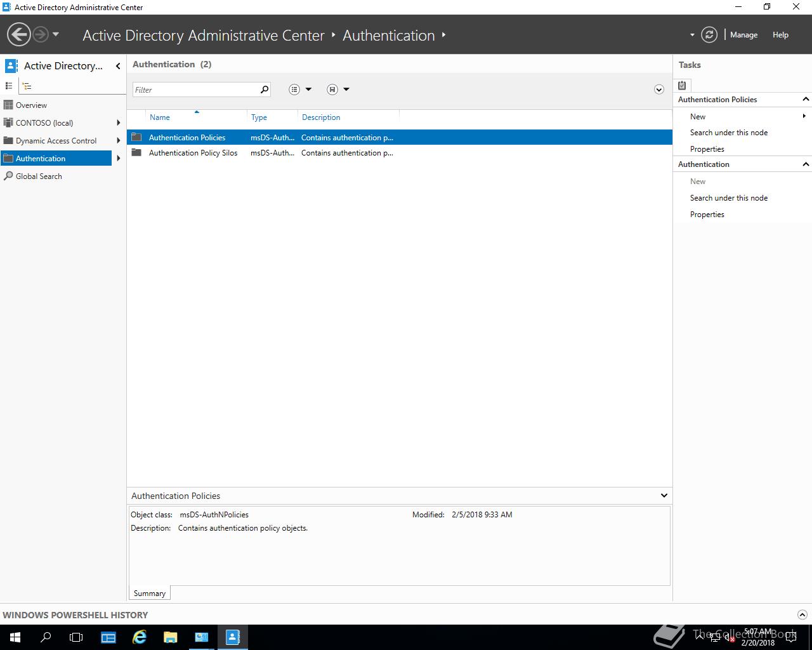Switch navigation to tree view
The width and height of the screenshot is (812, 650).
click(x=27, y=86)
